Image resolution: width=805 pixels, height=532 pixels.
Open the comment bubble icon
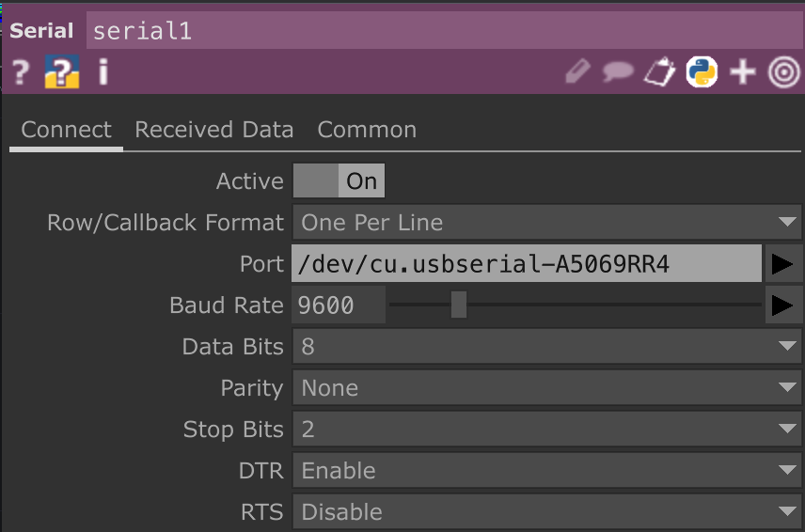pyautogui.click(x=618, y=71)
